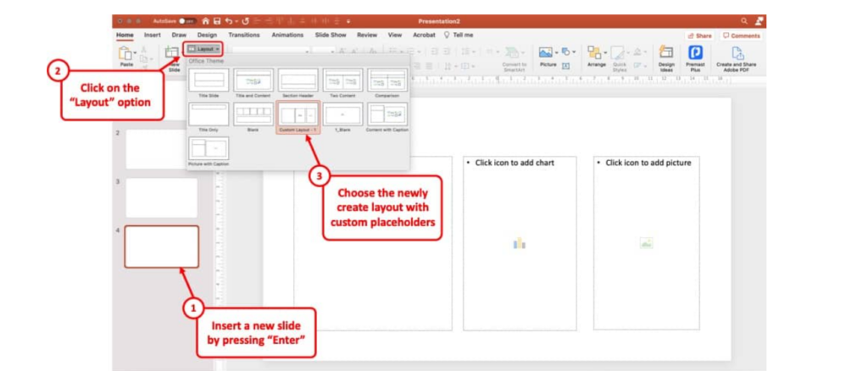The height and width of the screenshot is (371, 868).
Task: Click the Paste clipboard icon
Action: click(x=125, y=54)
